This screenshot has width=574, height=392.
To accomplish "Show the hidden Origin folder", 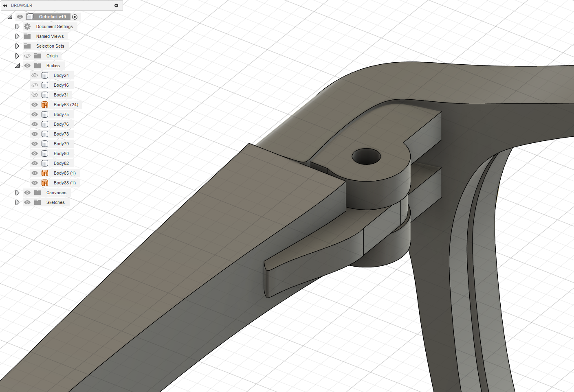I will (27, 56).
